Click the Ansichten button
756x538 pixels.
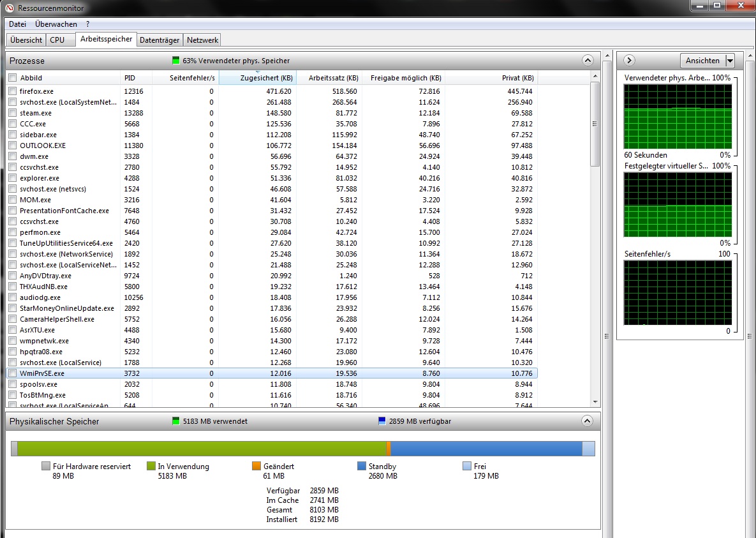coord(702,61)
